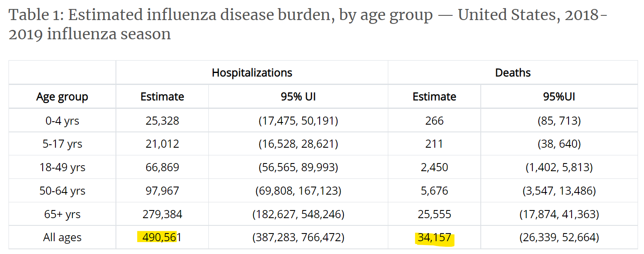Click the (26,339, 52,664) interval cell
The image size is (644, 254).
pos(559,237)
